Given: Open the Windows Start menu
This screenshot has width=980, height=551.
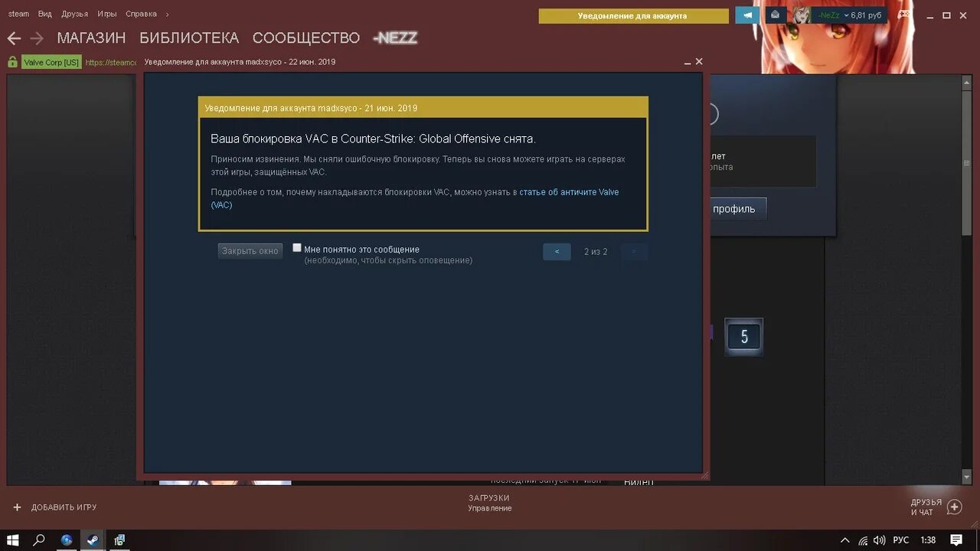Looking at the screenshot, I should (x=13, y=540).
